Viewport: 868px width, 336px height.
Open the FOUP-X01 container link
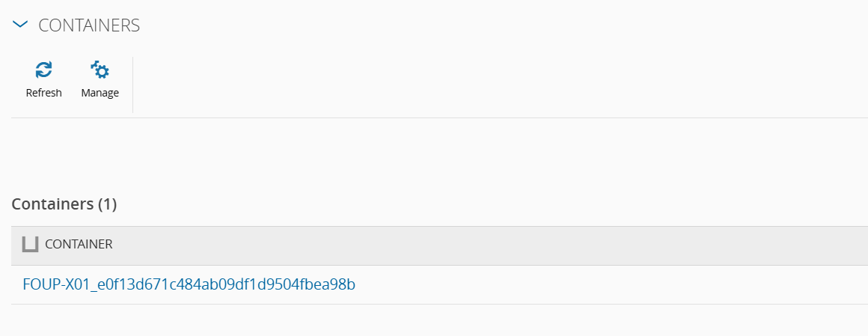pos(189,284)
